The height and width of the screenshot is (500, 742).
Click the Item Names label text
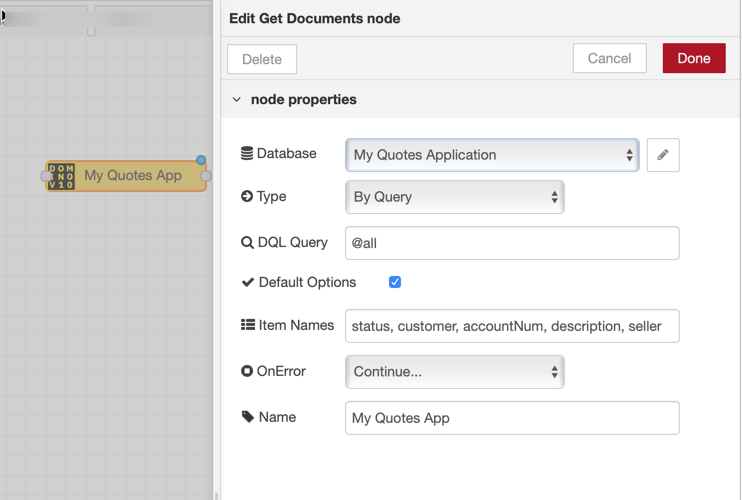point(296,325)
